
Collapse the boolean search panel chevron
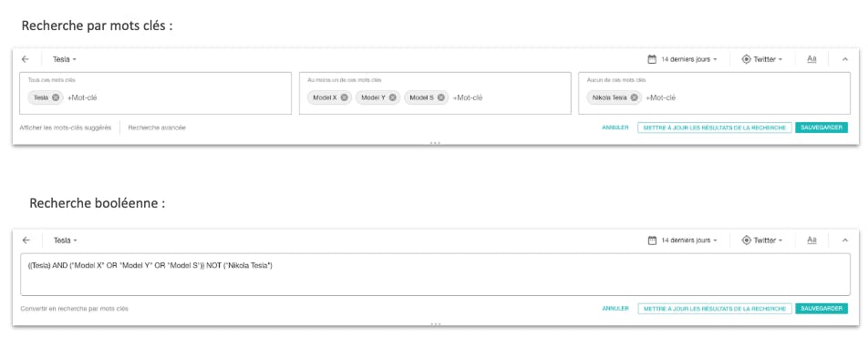point(844,240)
